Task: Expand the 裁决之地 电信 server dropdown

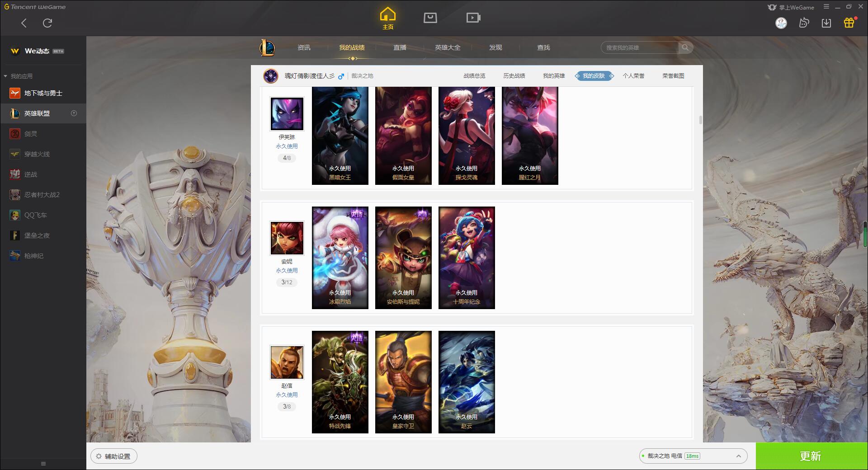Action: pos(693,456)
